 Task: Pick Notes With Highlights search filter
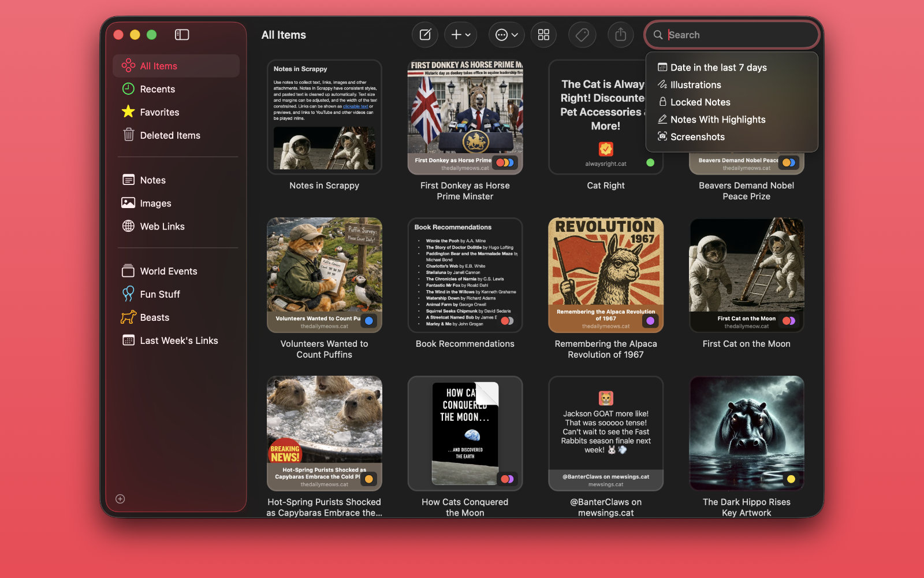tap(717, 120)
